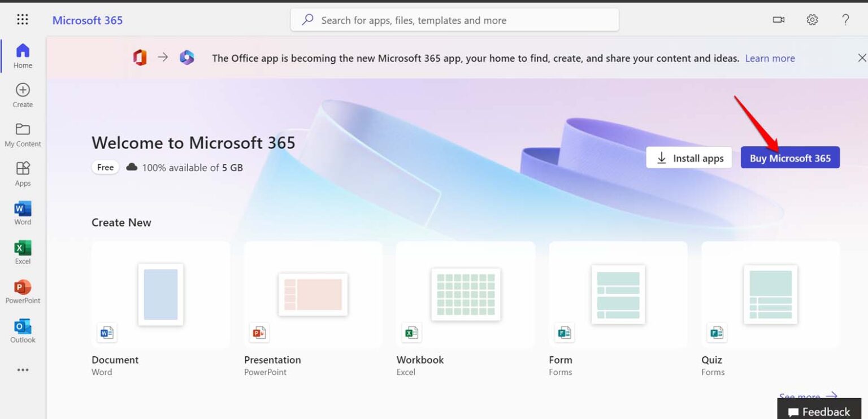
Task: Open the Help question mark icon
Action: coord(845,20)
